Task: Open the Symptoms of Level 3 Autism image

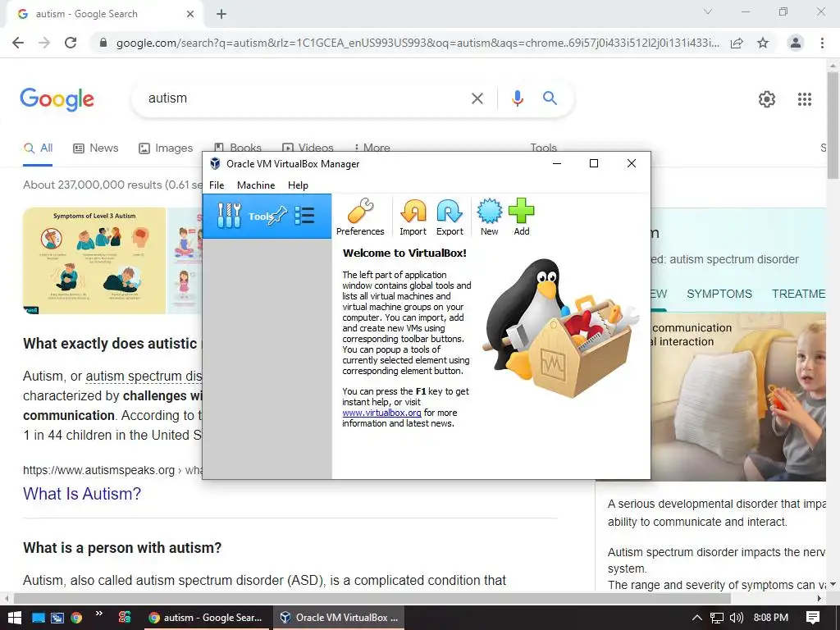Action: tap(94, 261)
